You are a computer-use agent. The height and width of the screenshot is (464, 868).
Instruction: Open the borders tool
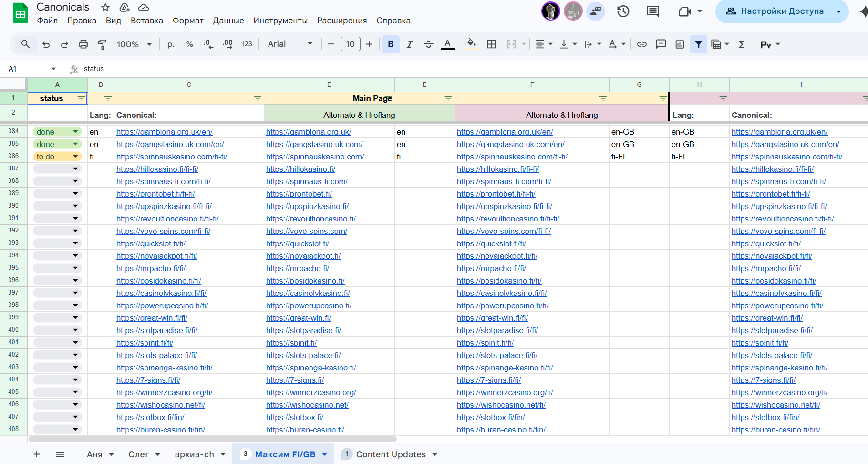pyautogui.click(x=492, y=44)
